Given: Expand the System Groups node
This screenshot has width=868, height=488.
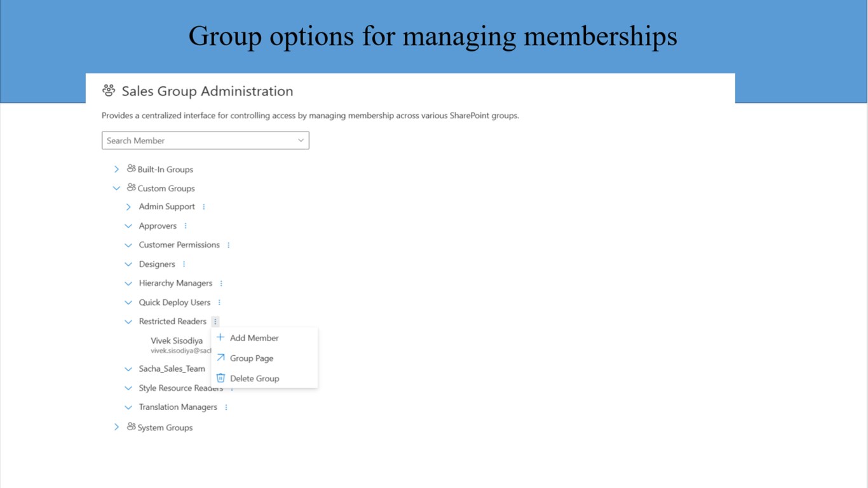Looking at the screenshot, I should [116, 427].
